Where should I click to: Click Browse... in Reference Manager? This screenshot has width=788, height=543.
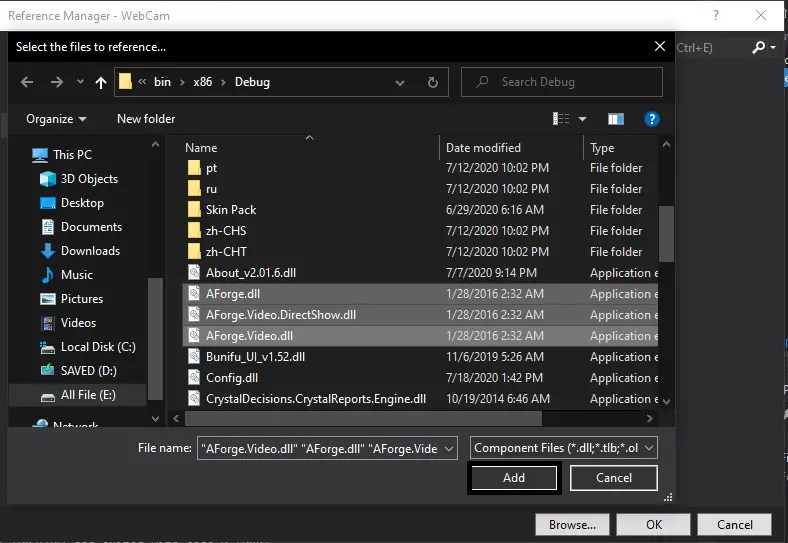click(x=572, y=525)
